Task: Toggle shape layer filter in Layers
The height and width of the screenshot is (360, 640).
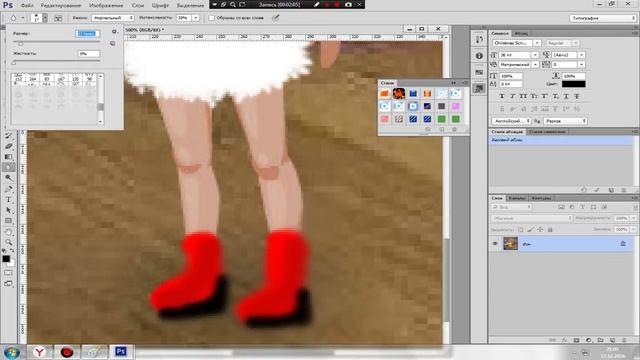Action: (x=593, y=207)
